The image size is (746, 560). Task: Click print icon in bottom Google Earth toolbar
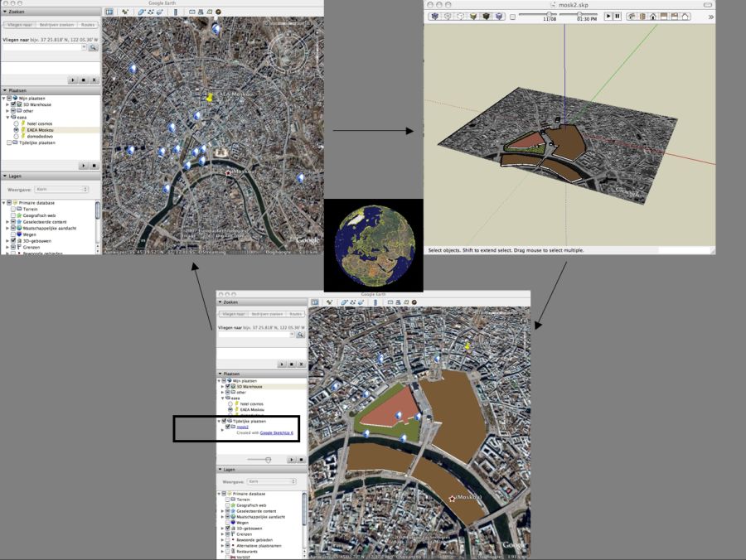click(x=398, y=302)
